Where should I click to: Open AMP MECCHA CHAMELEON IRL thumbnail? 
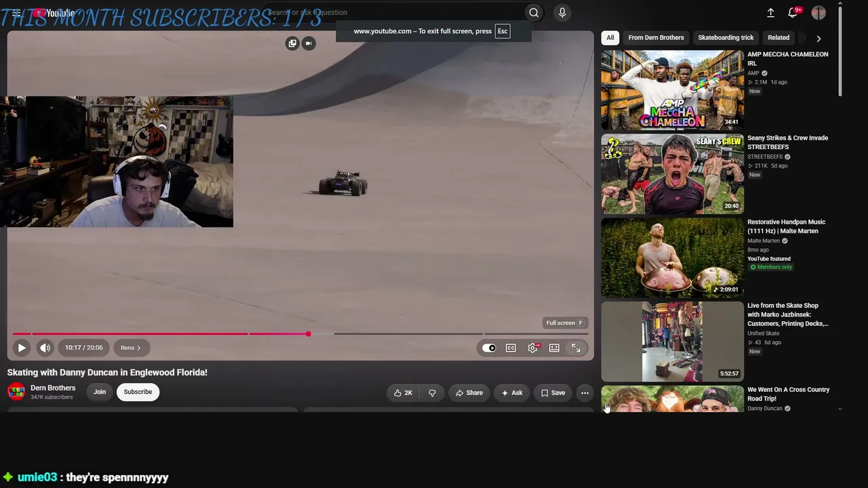(672, 89)
